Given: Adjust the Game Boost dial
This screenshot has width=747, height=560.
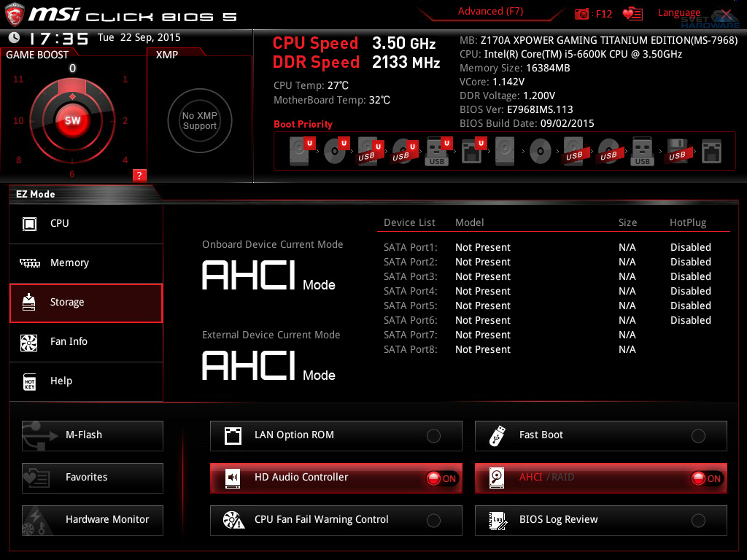Looking at the screenshot, I should pyautogui.click(x=73, y=120).
